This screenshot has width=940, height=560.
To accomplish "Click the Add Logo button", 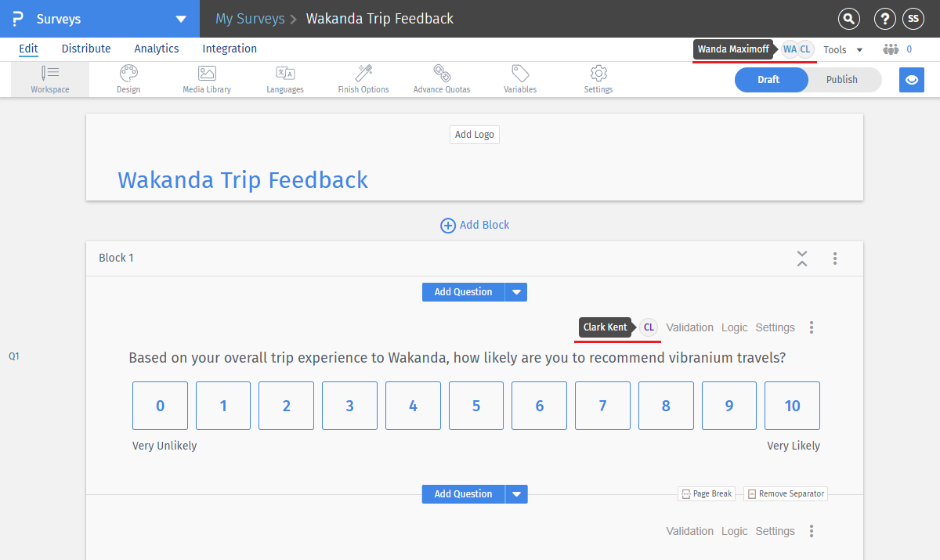I will (x=475, y=135).
